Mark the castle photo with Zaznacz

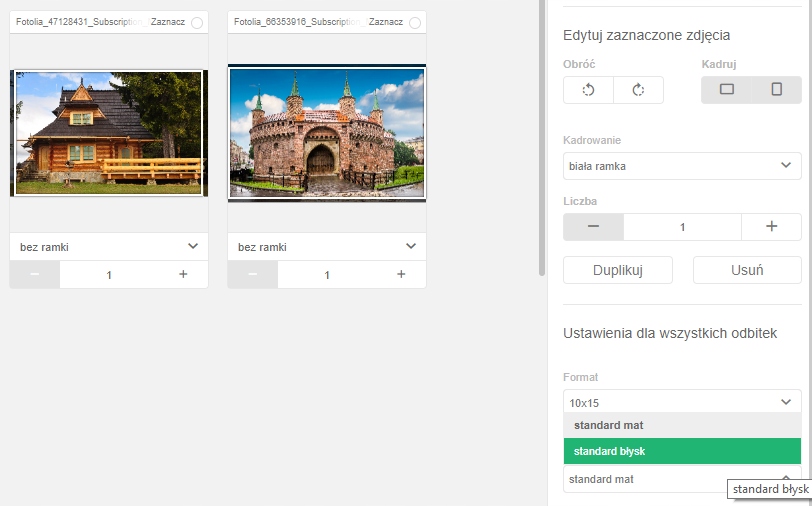tap(414, 22)
